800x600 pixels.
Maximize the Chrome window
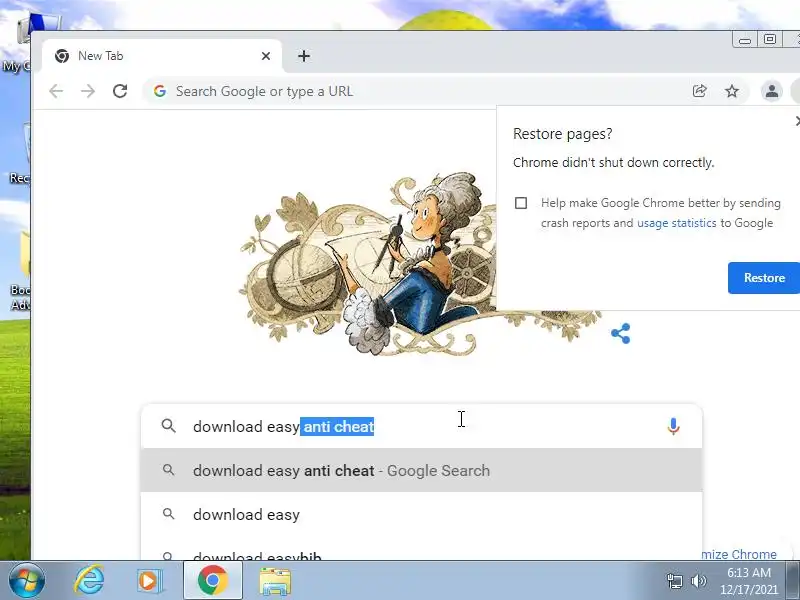tap(769, 39)
